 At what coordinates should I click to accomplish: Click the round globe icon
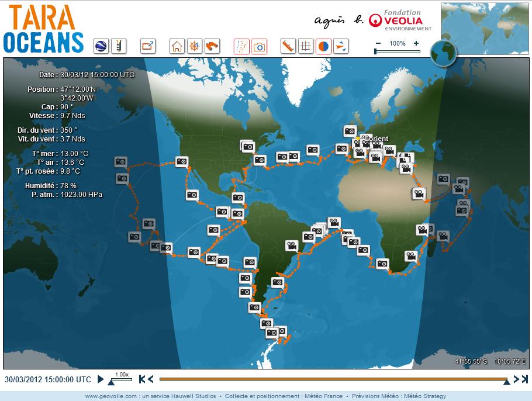point(443,53)
